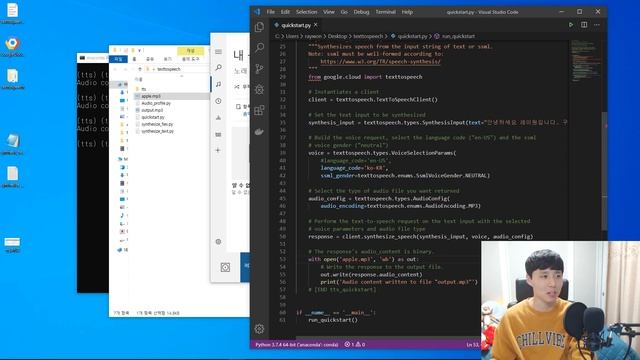Open search in Groove Music sidebar
This screenshot has width=640, height=360.
[x=218, y=68]
